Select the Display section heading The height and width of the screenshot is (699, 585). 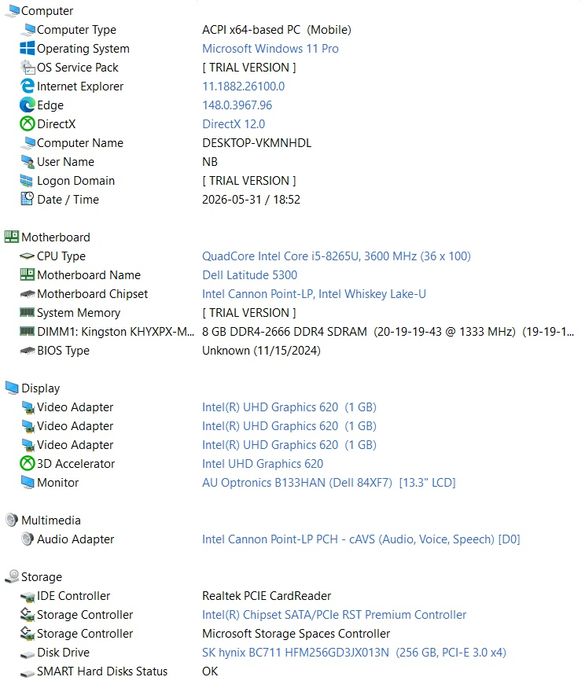(x=41, y=388)
